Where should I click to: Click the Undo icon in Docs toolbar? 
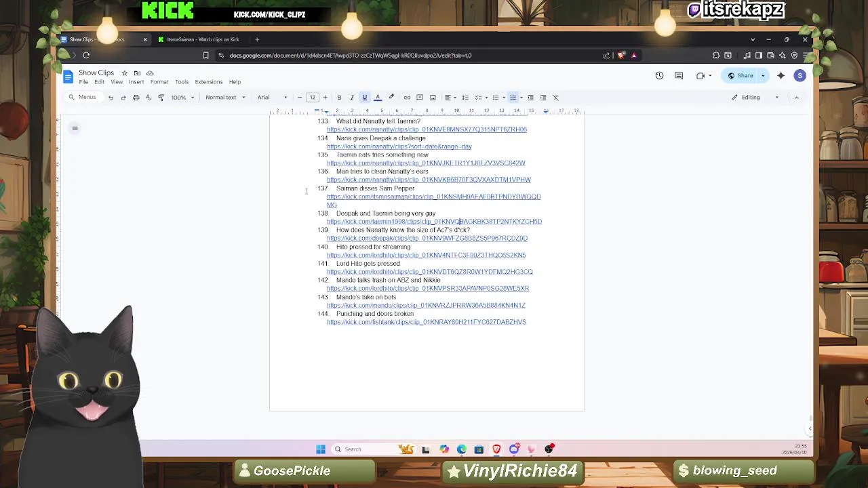point(111,98)
